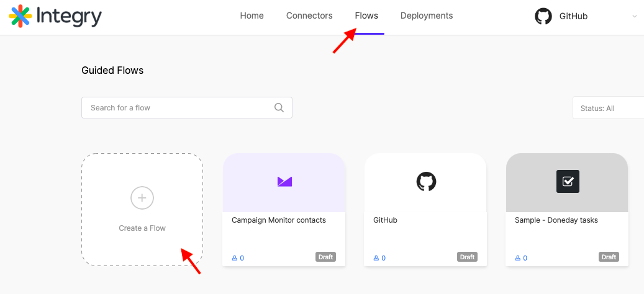Click the Doneday checkbox app icon

coord(568,181)
